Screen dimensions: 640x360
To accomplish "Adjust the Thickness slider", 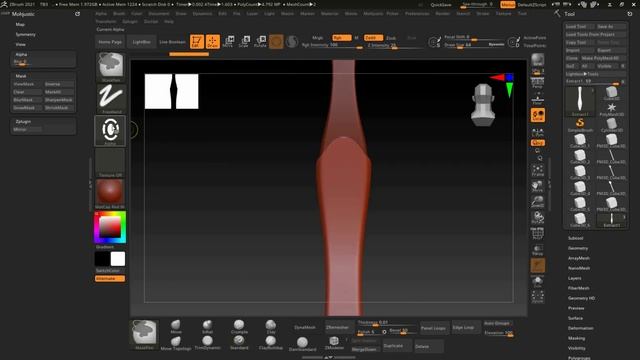I will [x=387, y=323].
